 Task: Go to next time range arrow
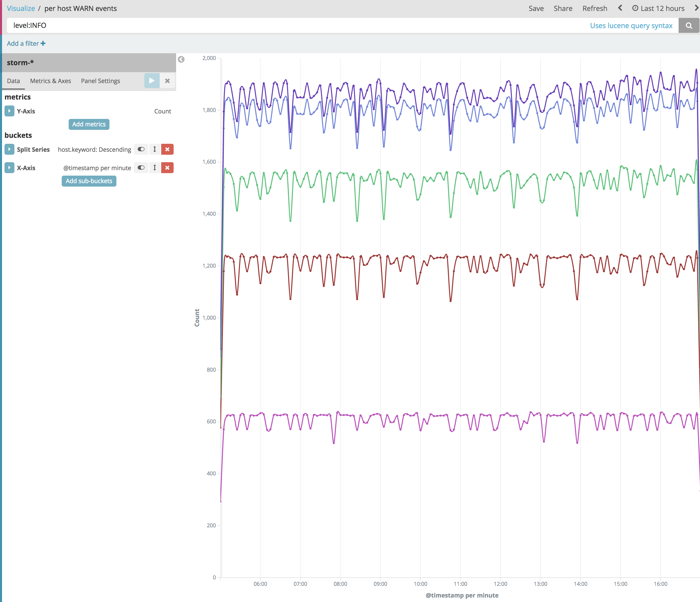pos(697,8)
